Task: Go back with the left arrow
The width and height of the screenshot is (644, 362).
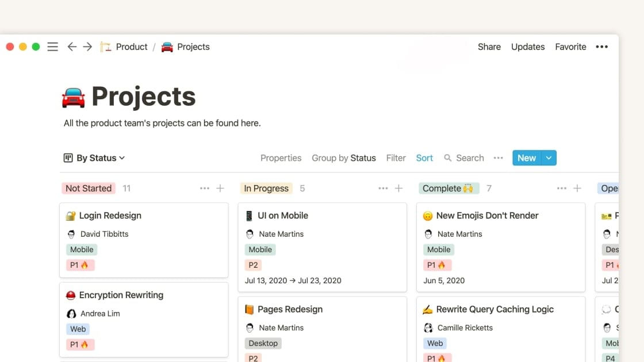Action: point(72,47)
